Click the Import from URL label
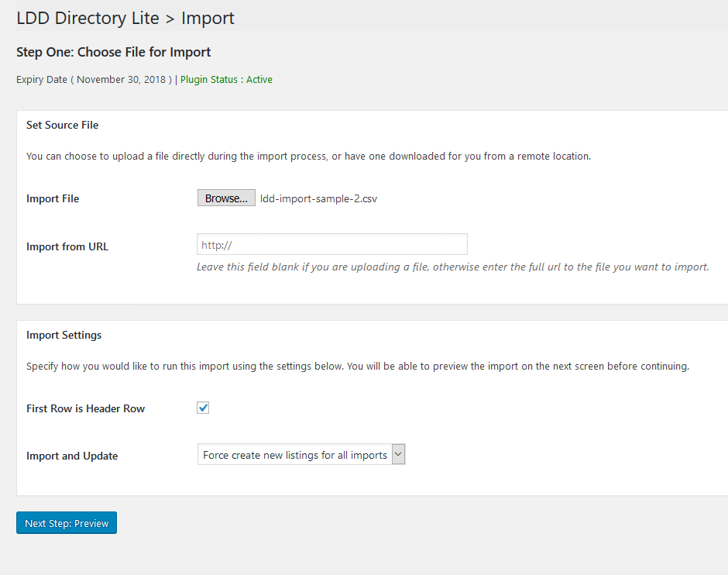The height and width of the screenshot is (575, 728). click(67, 246)
